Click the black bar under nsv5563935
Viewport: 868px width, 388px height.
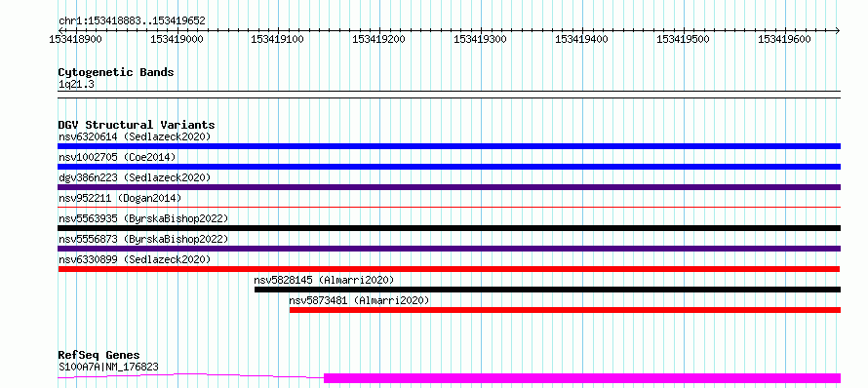pos(449,228)
